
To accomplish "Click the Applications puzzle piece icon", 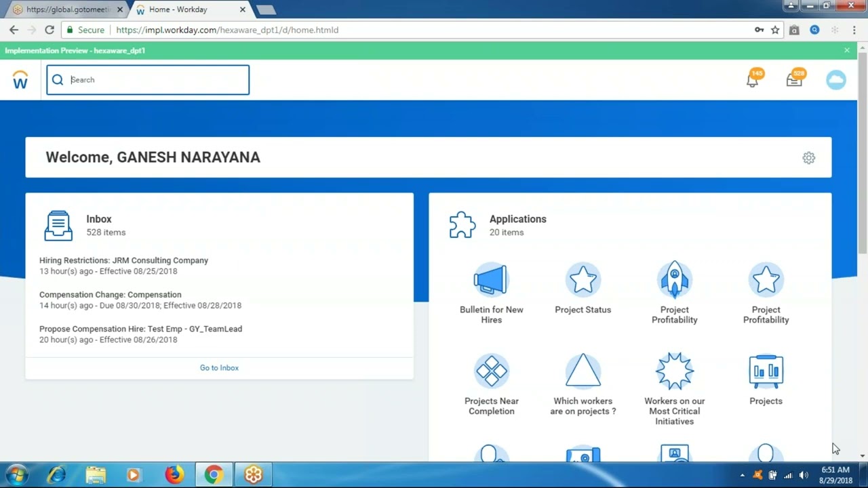I will coord(462,225).
